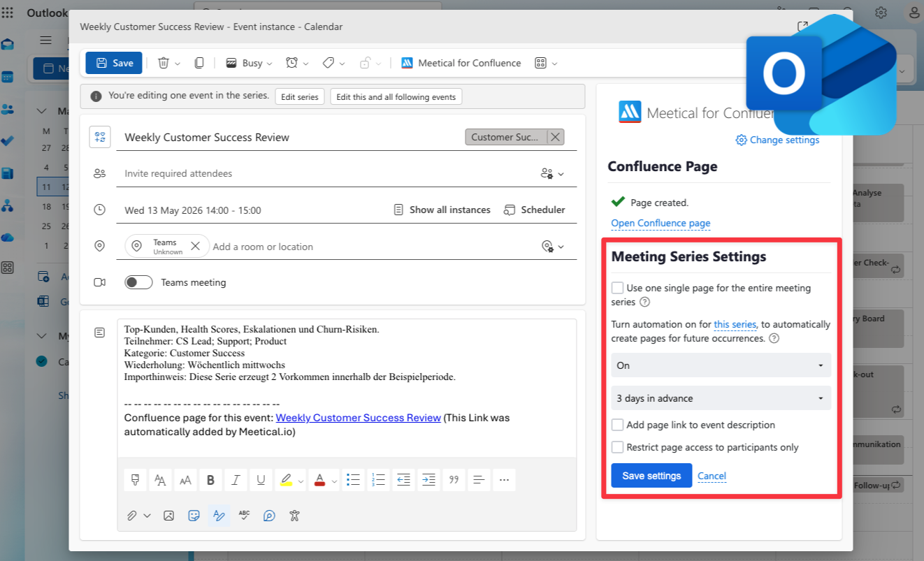The width and height of the screenshot is (924, 561).
Task: Open the emoji sticker picker below the description
Action: click(x=194, y=516)
